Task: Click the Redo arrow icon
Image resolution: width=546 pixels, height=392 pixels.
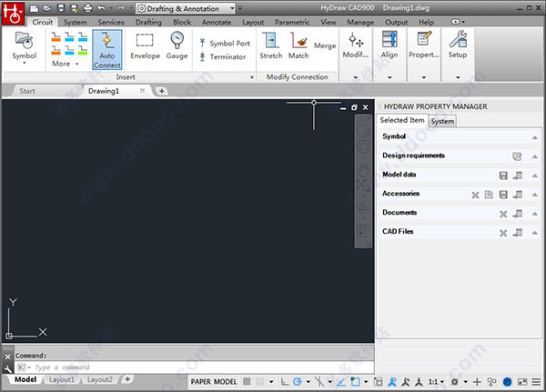Action: point(121,8)
